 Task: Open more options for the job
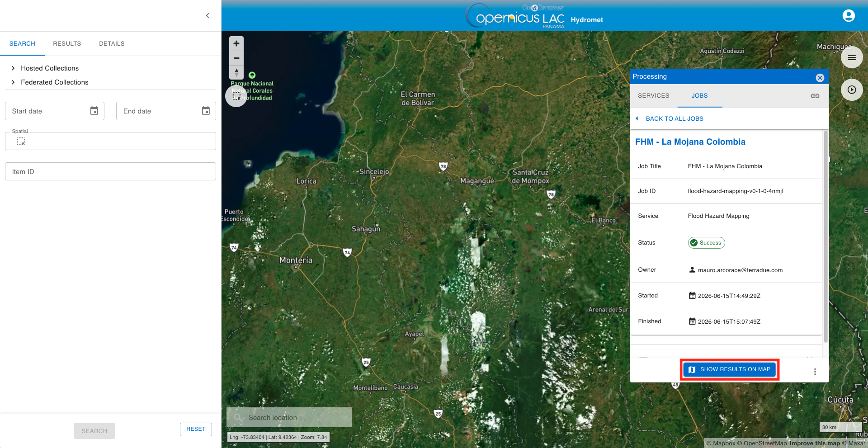tap(815, 372)
